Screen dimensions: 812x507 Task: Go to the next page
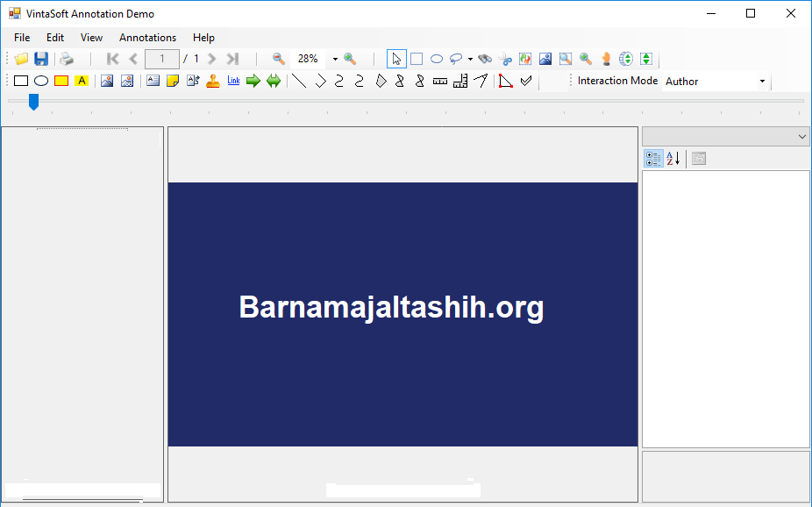(x=212, y=59)
